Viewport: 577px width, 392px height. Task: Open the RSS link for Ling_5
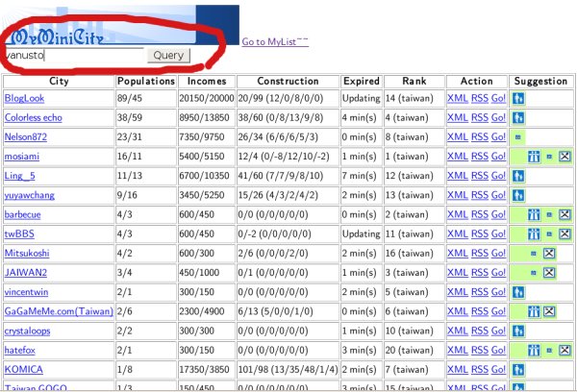click(x=480, y=176)
